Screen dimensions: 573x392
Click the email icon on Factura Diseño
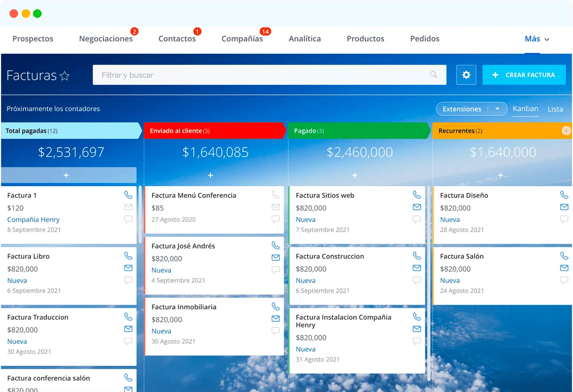tap(564, 207)
